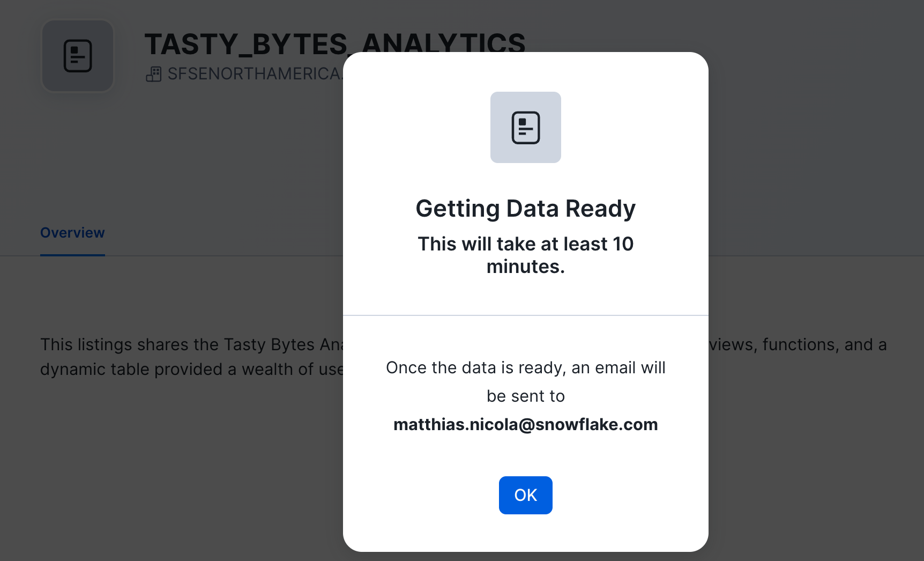924x561 pixels.
Task: Click the TASTY_BYTES_ANALYTICS listing icon in the header
Action: [78, 56]
